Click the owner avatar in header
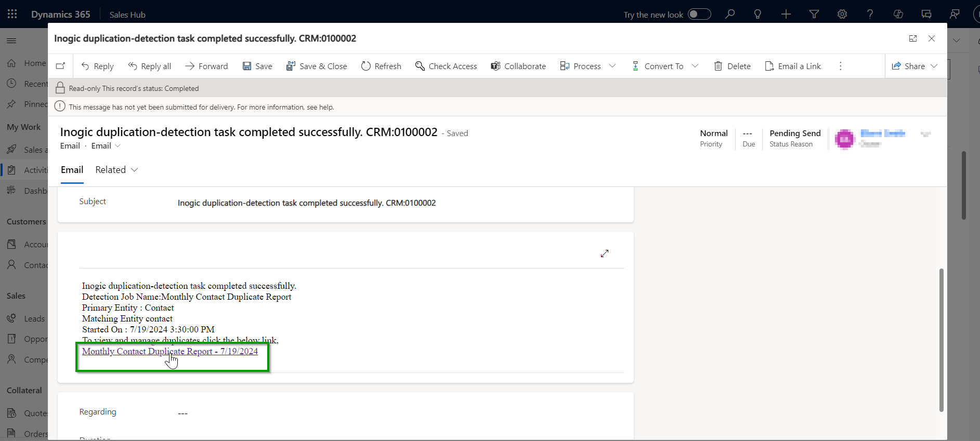 [x=844, y=139]
